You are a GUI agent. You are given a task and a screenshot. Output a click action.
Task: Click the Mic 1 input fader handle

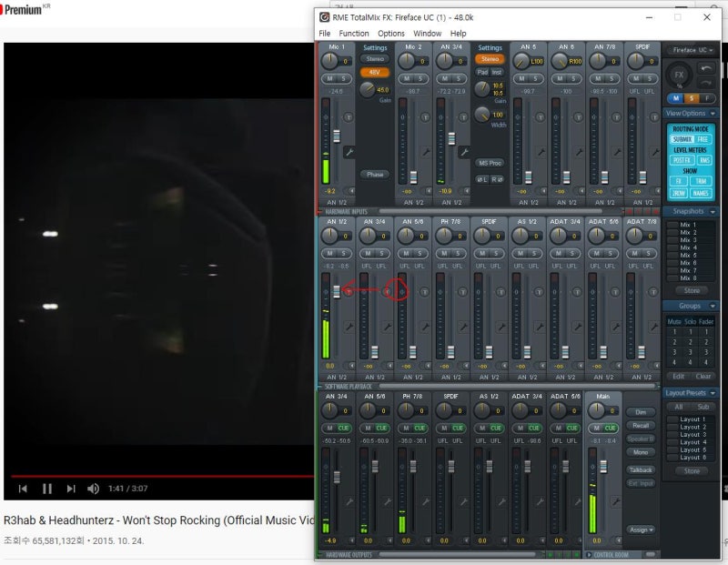point(337,136)
